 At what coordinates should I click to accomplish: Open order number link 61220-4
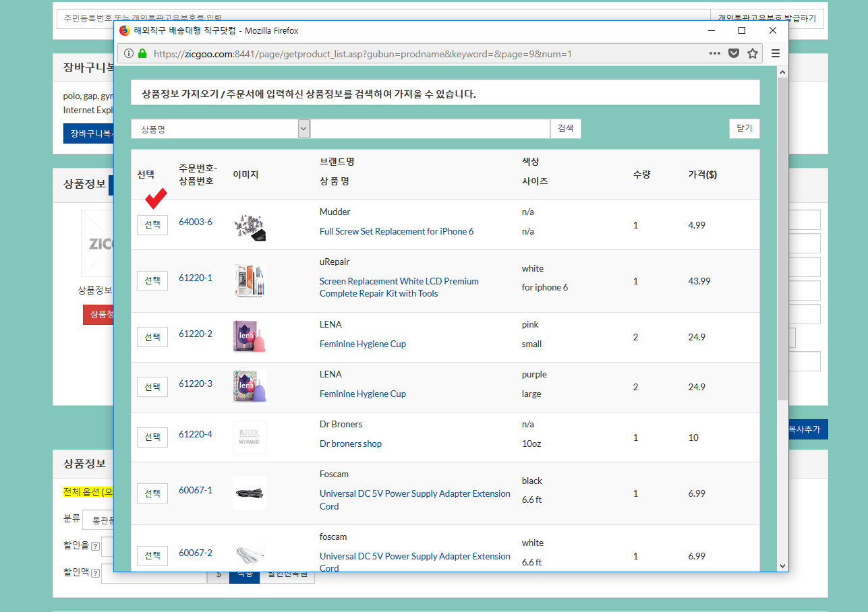tap(196, 434)
